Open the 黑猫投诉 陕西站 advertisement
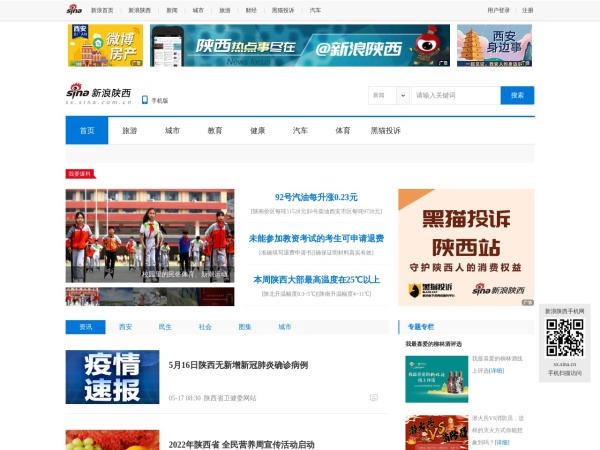This screenshot has width=600, height=450. tap(466, 247)
